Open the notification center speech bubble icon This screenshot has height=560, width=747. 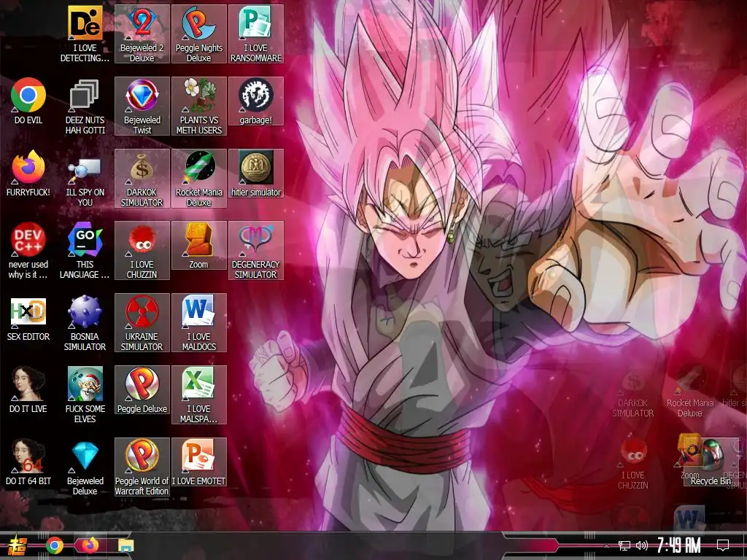723,545
